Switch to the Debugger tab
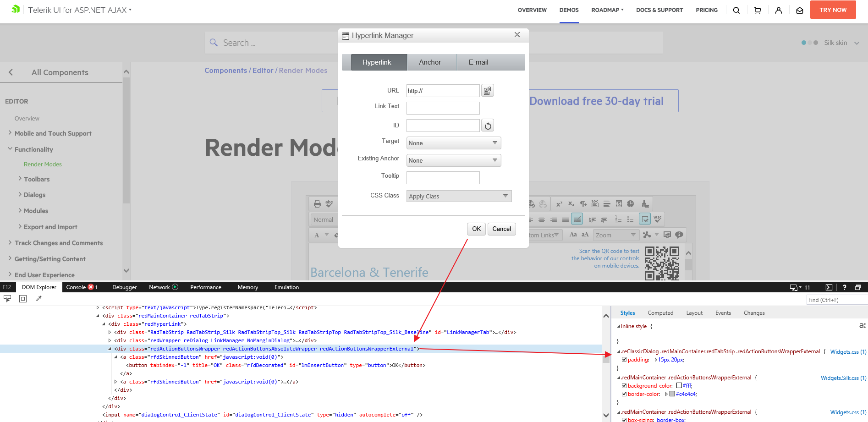868x422 pixels. (x=125, y=287)
